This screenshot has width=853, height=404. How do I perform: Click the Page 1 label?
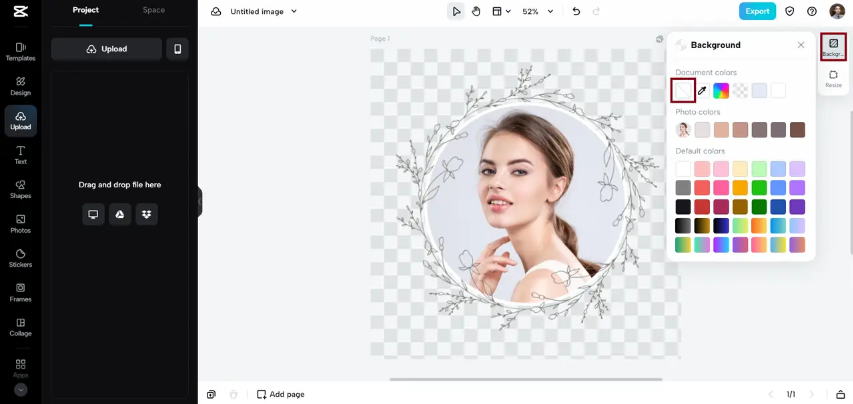[380, 39]
